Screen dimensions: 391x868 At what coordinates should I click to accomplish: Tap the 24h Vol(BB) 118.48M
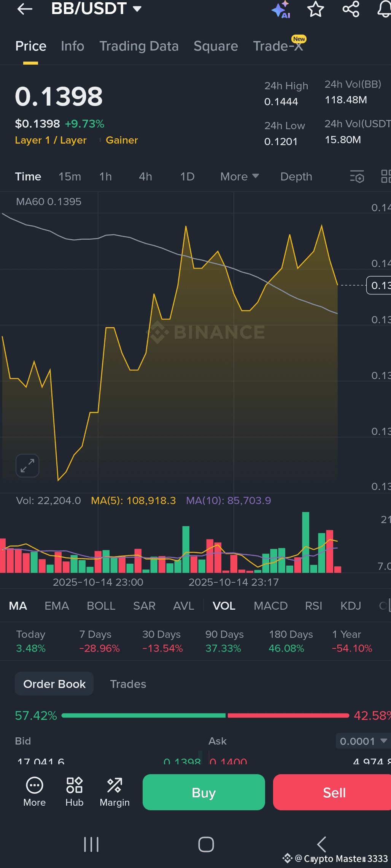click(x=346, y=100)
